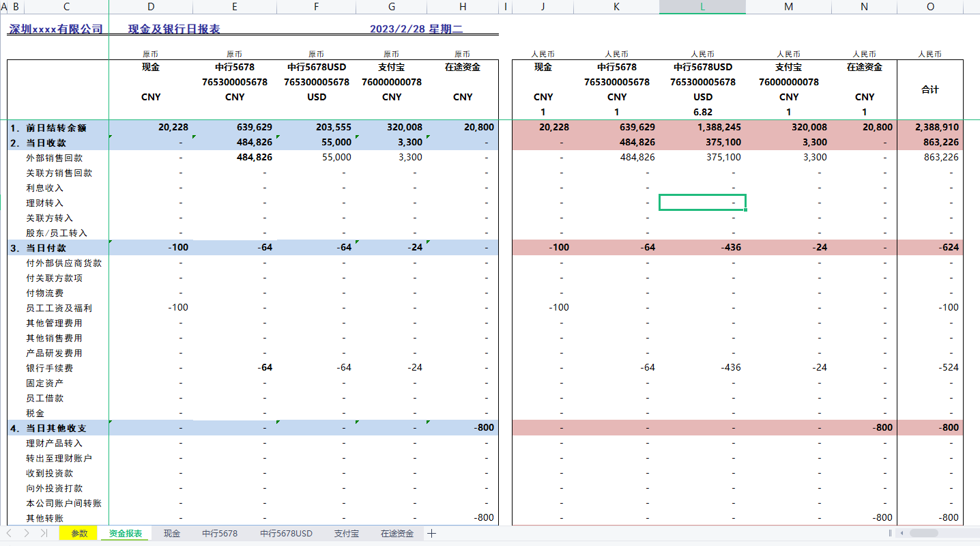Click cell 375,100 in 外部销售回款 row
Screen dimensions: 980x546
point(702,158)
